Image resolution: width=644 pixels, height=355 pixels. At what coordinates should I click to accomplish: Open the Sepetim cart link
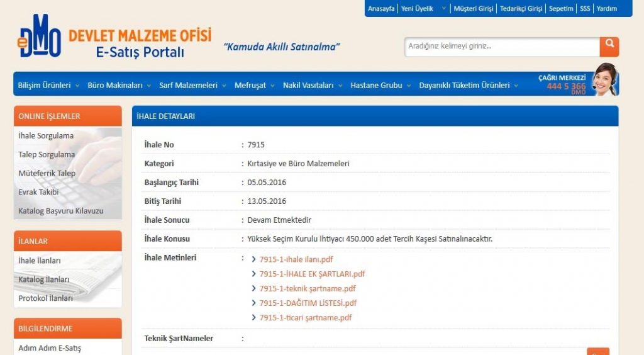560,9
